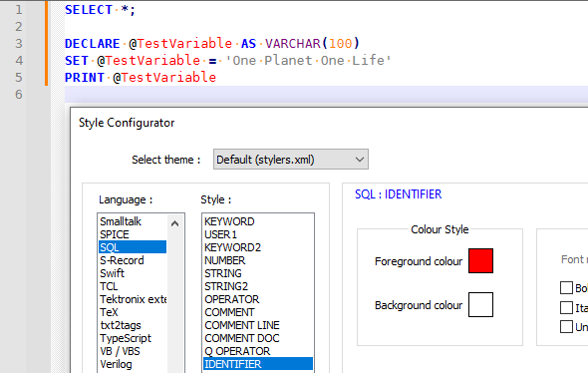Select TCL in the Language list

[132, 286]
